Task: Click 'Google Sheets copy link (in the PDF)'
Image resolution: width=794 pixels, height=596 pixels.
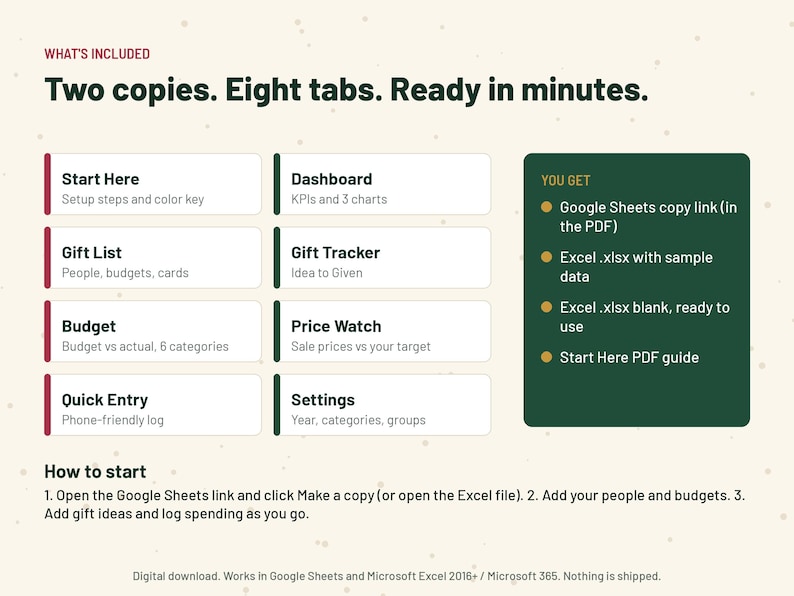Action: [x=648, y=217]
